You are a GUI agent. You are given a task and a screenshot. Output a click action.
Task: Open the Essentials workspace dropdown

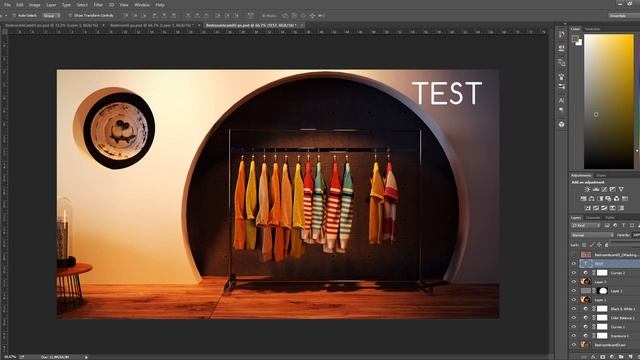[x=624, y=16]
